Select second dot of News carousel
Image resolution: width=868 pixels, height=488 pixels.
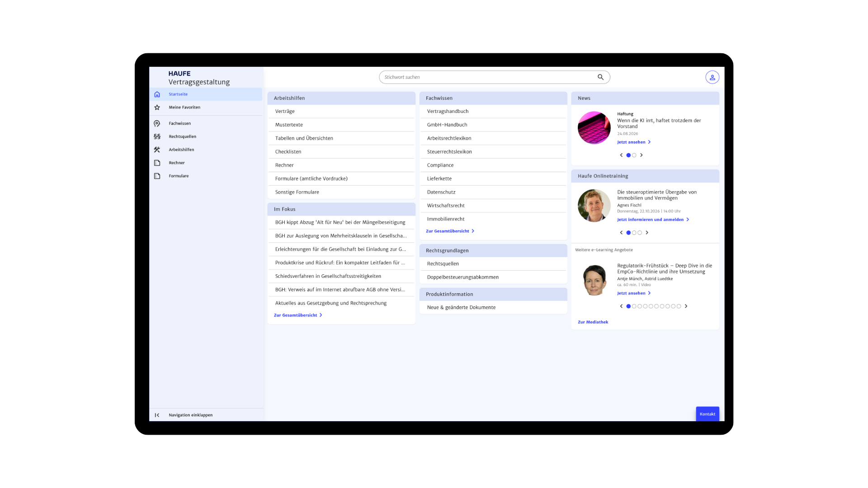click(634, 155)
